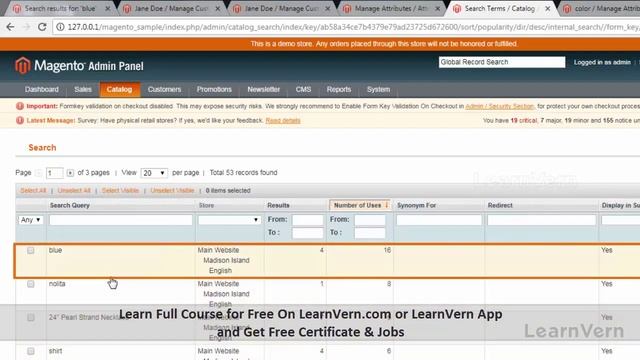Go to previous page arrow in pager
The image size is (640, 360).
point(38,173)
